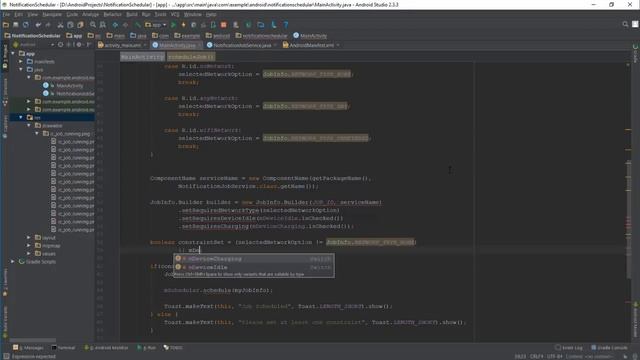Expand the Gradle Scripts node
This screenshot has width=640, height=360.
13,262
